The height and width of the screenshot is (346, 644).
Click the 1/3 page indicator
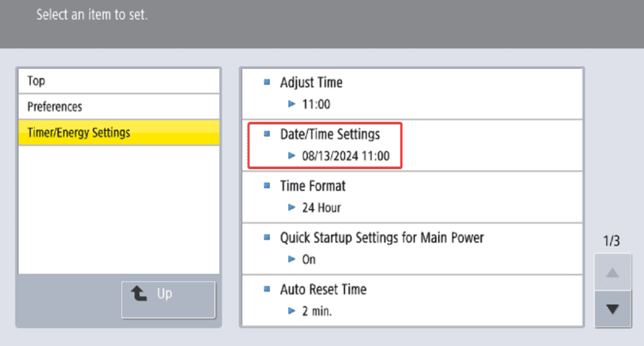coord(612,241)
